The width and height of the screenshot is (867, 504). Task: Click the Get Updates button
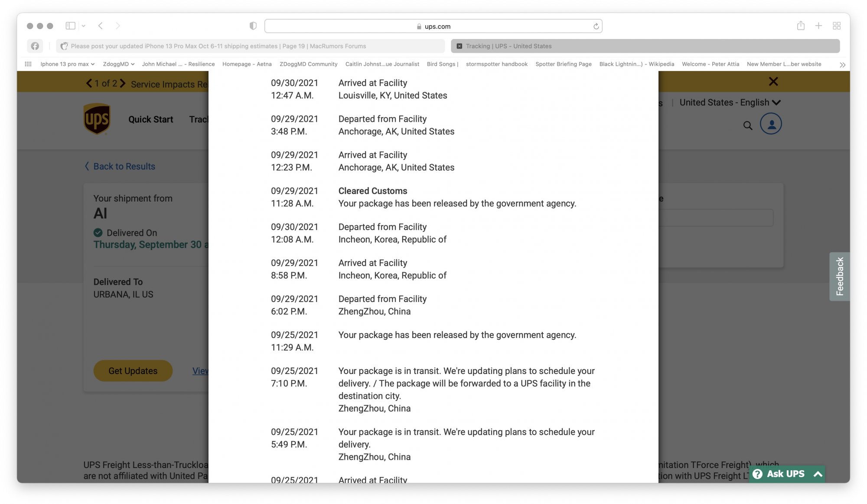pyautogui.click(x=133, y=371)
